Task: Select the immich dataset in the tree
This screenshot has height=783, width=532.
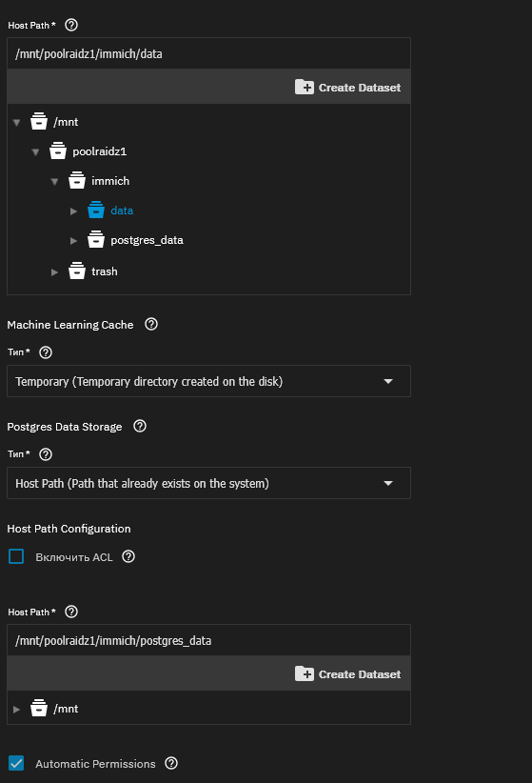Action: 110,181
